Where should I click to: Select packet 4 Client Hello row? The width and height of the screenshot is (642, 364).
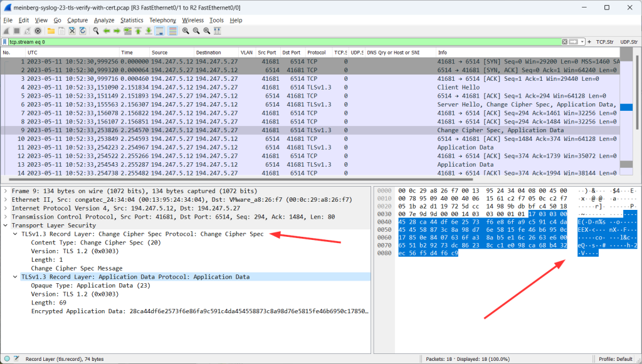(310, 87)
